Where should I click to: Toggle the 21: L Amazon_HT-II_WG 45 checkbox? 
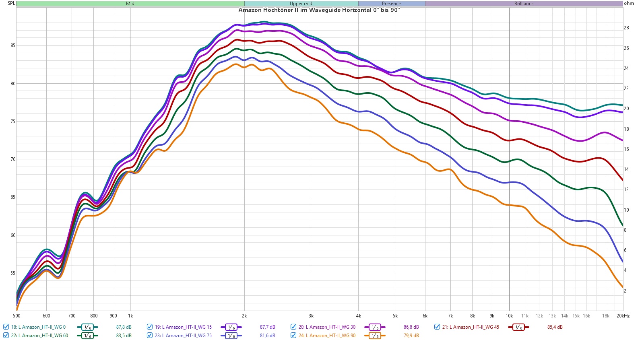click(x=437, y=327)
